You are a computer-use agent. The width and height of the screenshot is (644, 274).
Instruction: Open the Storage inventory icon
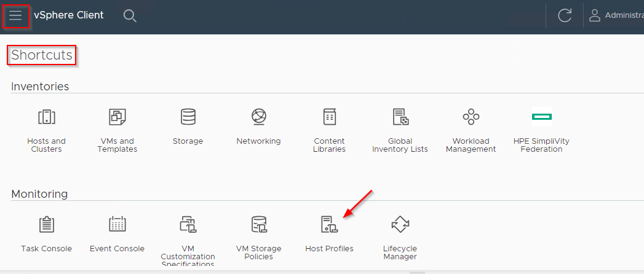(x=188, y=117)
